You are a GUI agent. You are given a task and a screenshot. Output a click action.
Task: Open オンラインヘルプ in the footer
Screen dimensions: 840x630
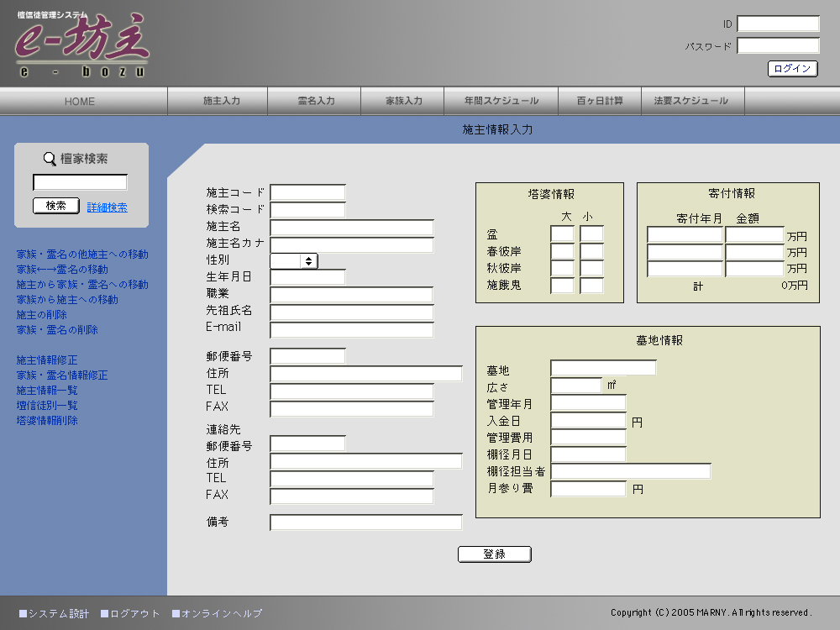221,614
